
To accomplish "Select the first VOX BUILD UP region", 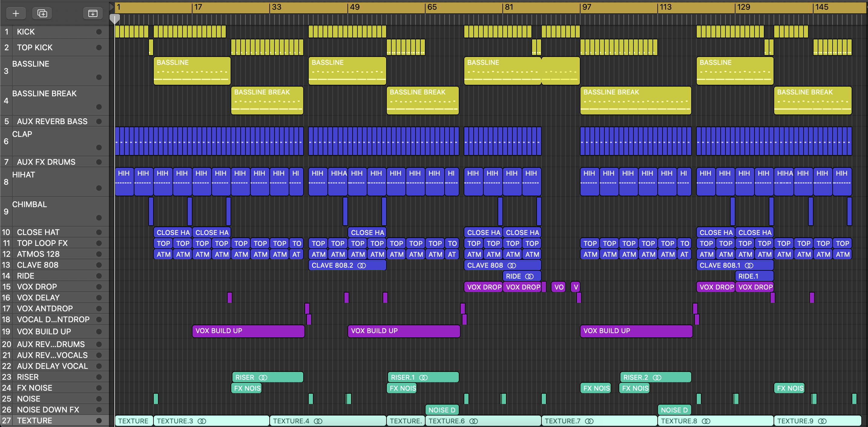I will pyautogui.click(x=248, y=331).
